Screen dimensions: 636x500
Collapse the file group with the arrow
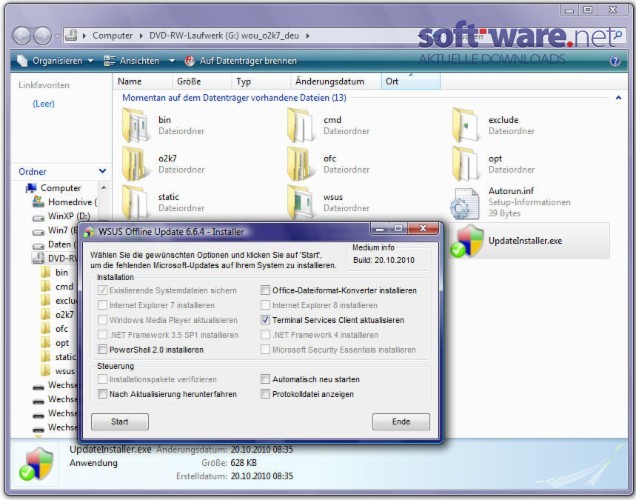pos(618,98)
